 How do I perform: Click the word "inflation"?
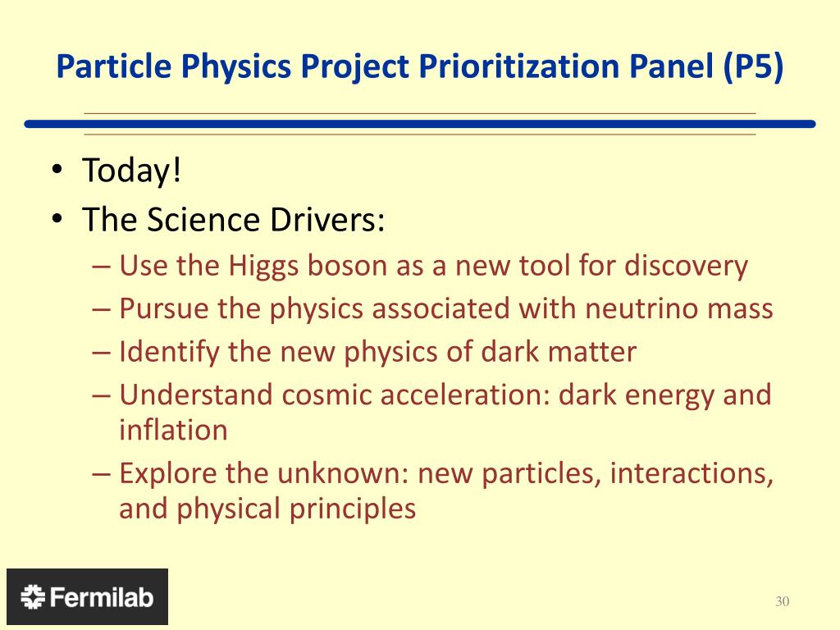(x=174, y=430)
